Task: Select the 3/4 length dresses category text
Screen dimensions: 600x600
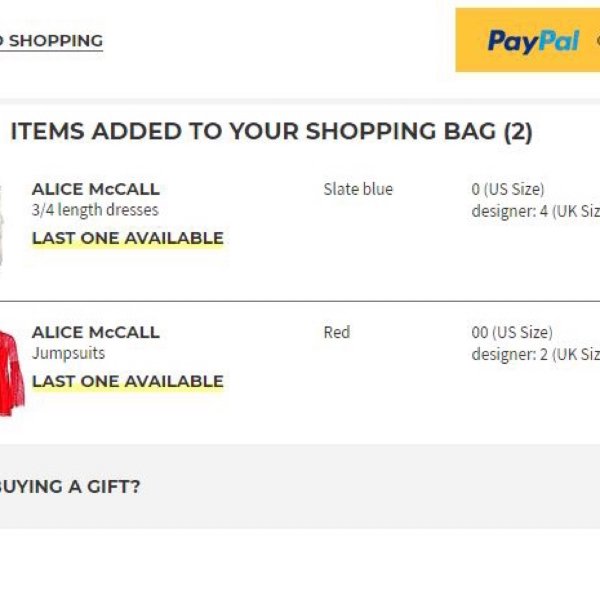Action: 95,210
